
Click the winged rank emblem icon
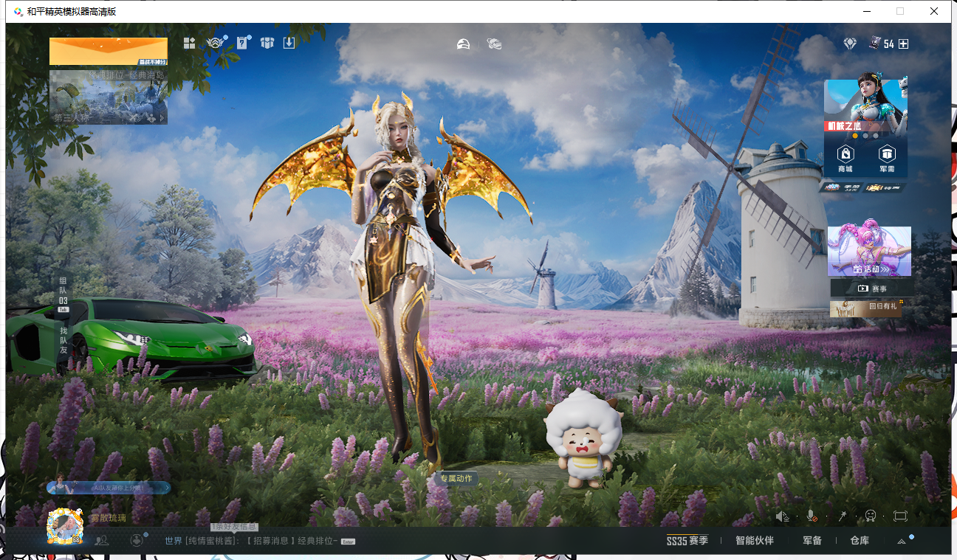215,43
